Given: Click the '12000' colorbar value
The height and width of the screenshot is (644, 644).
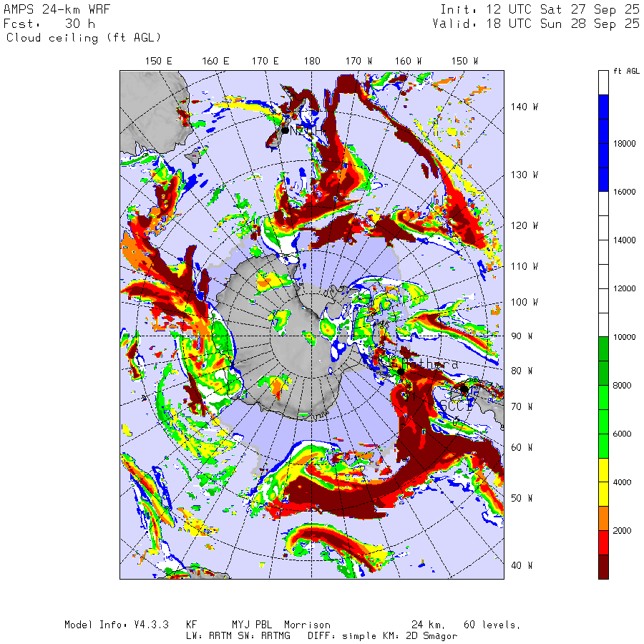Looking at the screenshot, I should [x=624, y=289].
